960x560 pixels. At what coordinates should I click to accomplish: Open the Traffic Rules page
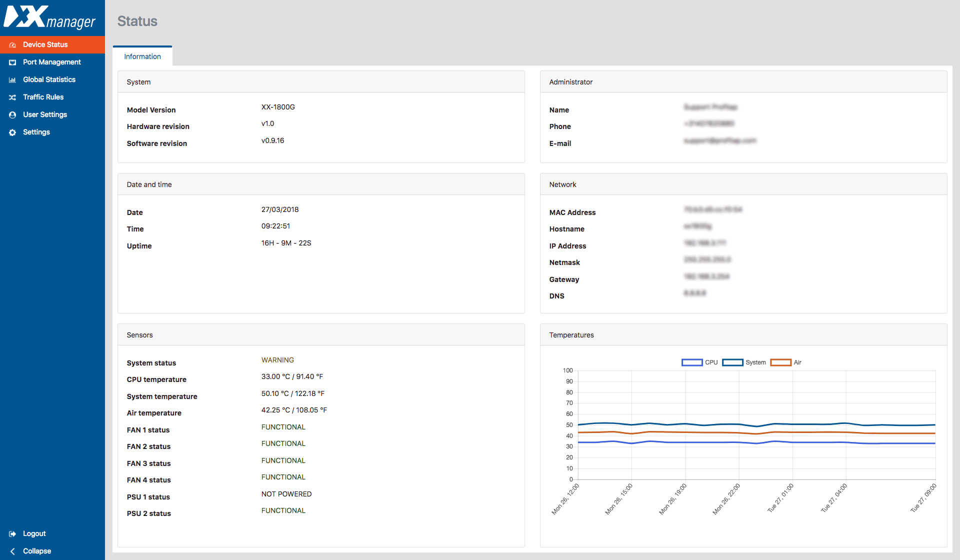click(43, 97)
